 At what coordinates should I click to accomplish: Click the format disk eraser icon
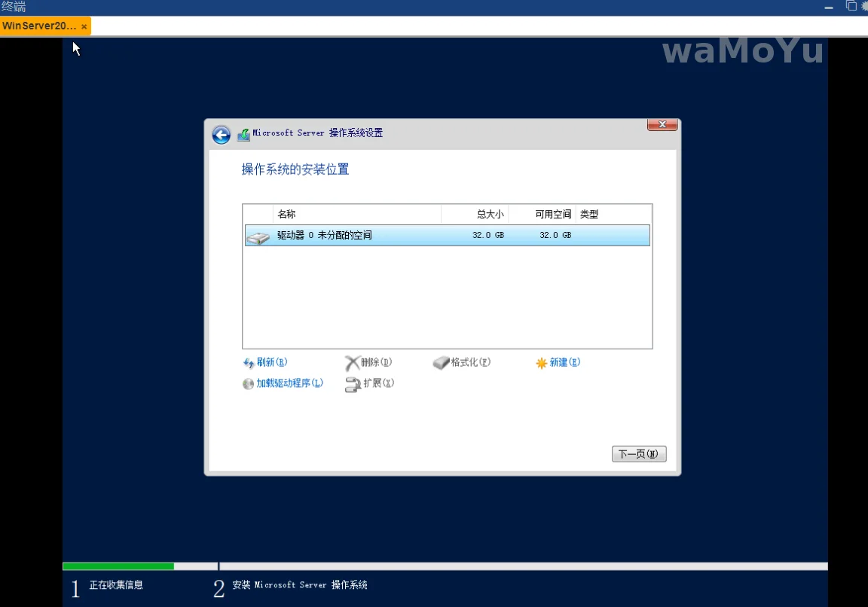441,363
